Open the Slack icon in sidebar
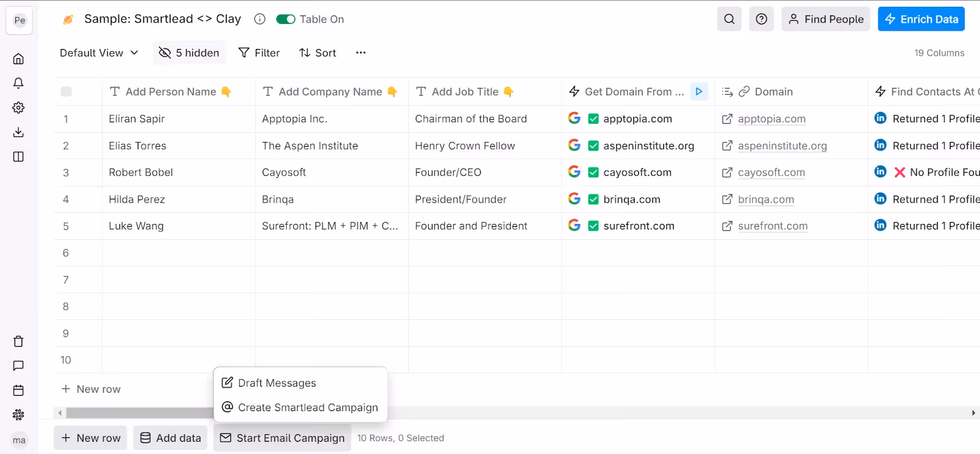 [x=18, y=415]
